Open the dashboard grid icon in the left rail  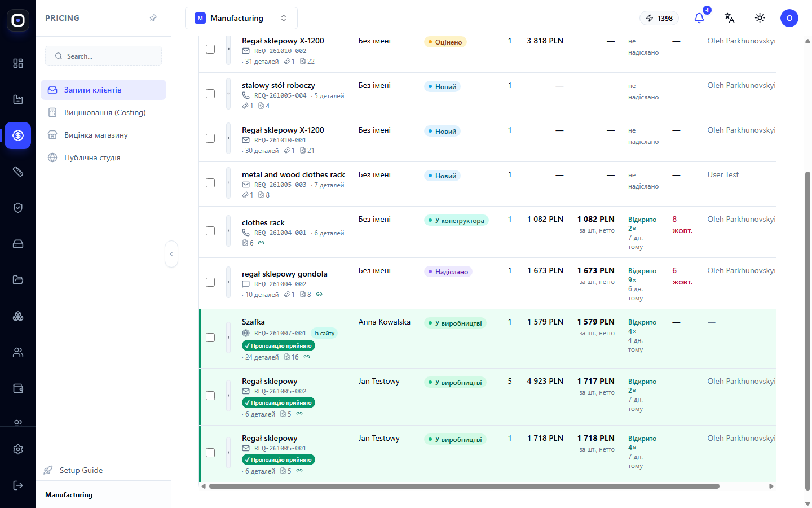[x=18, y=63]
